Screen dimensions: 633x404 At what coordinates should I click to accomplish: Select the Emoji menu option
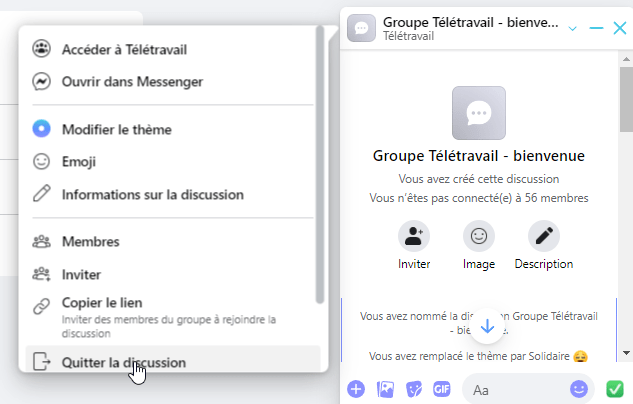tap(79, 161)
